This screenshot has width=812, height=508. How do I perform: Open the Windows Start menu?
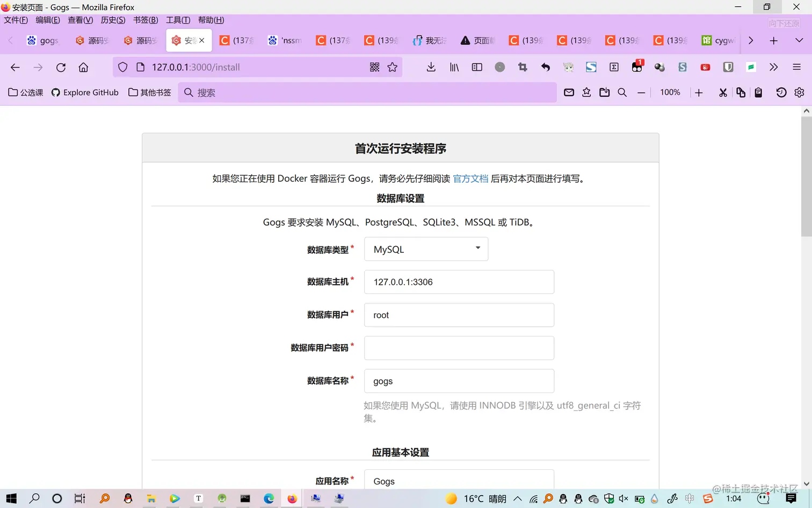(x=11, y=498)
